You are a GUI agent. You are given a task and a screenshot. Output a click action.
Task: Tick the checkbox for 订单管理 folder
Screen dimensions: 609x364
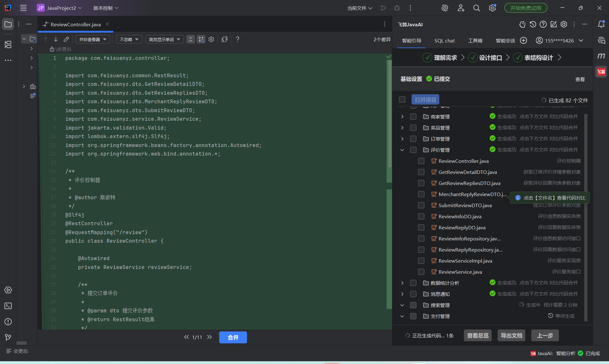click(413, 139)
